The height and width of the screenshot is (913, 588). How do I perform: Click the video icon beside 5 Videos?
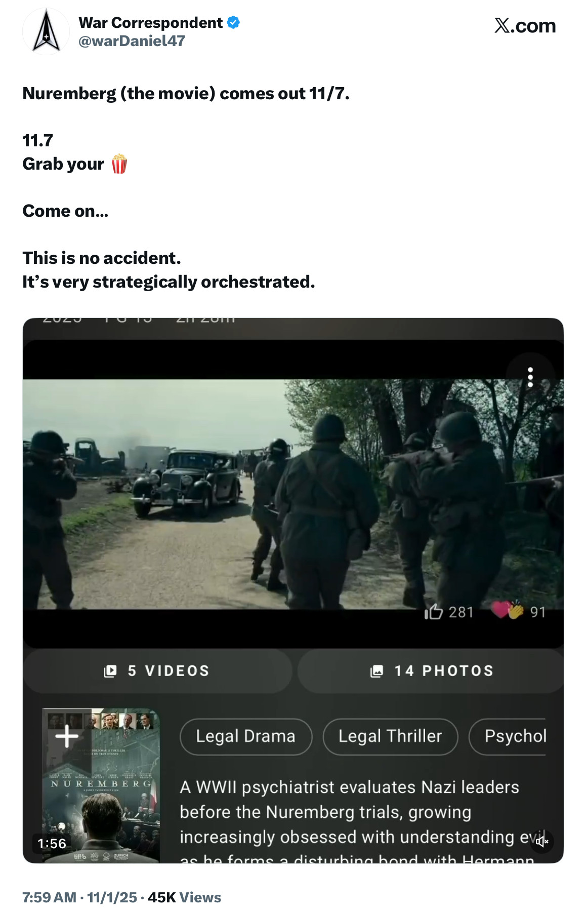(110, 671)
